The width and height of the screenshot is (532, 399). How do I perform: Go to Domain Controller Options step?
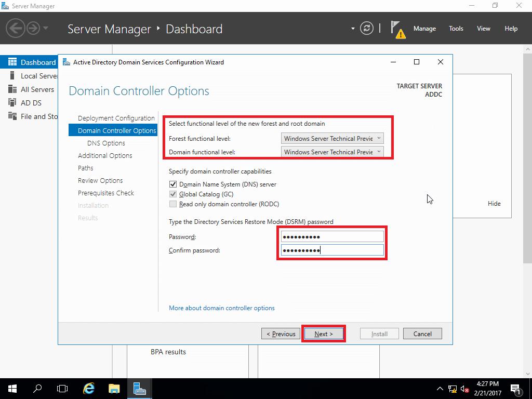click(113, 130)
